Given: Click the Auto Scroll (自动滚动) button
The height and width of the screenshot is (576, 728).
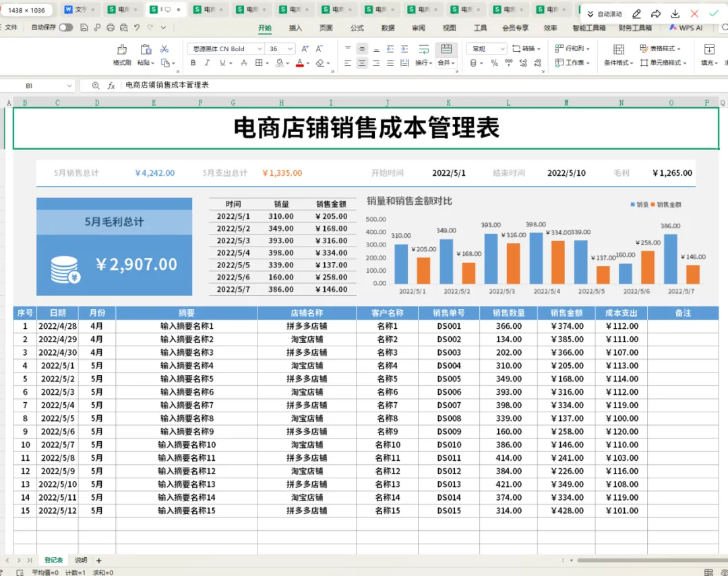Looking at the screenshot, I should click(x=605, y=14).
